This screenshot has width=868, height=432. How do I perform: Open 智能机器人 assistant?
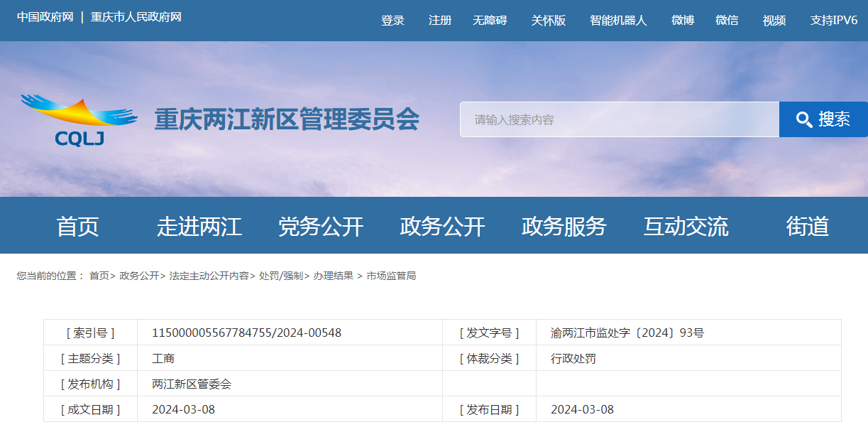pos(619,21)
